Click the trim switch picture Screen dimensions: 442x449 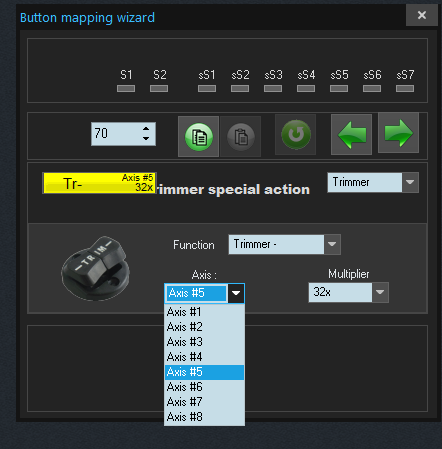tap(96, 268)
